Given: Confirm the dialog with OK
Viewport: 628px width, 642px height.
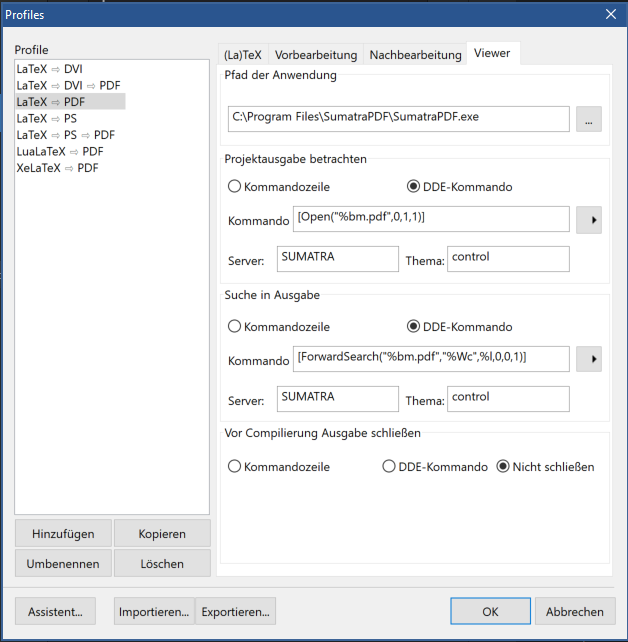Looking at the screenshot, I should point(490,611).
